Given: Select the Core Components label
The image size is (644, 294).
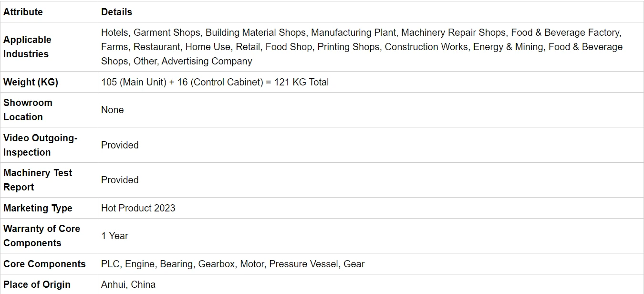Looking at the screenshot, I should click(x=44, y=264).
